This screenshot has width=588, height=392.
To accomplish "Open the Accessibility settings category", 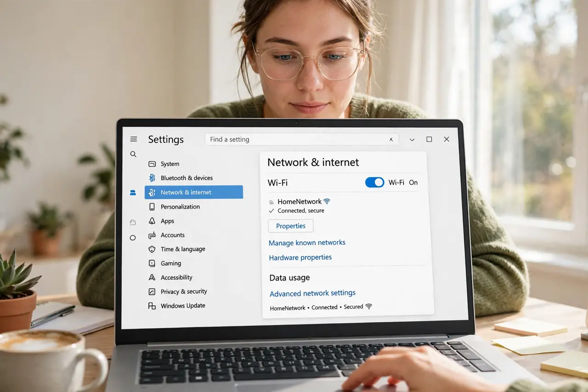I will point(176,277).
